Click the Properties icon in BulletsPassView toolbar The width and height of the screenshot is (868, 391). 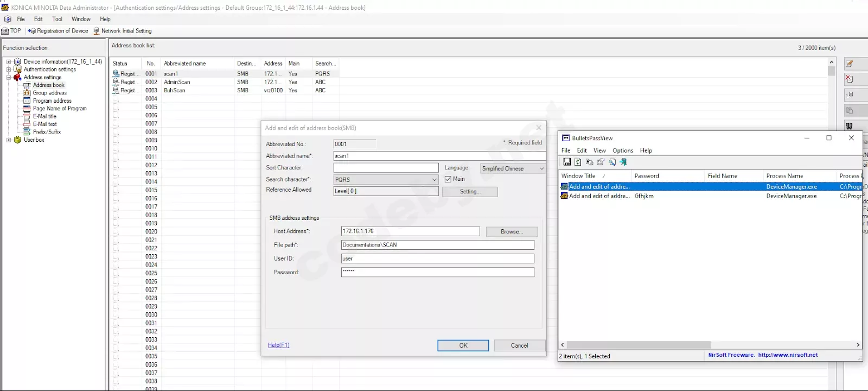tap(601, 162)
